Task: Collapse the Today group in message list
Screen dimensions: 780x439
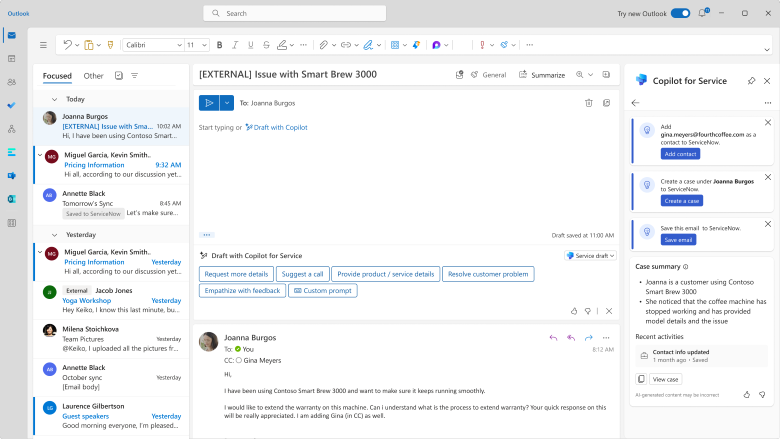Action: click(x=54, y=99)
